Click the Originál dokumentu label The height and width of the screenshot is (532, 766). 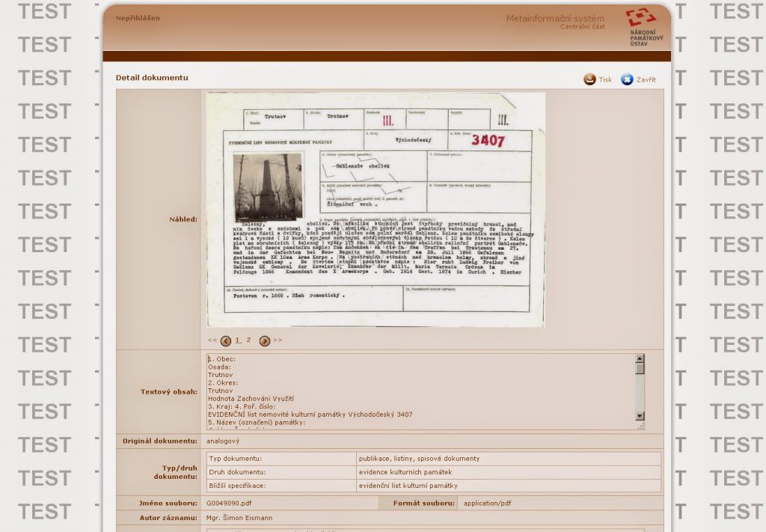pyautogui.click(x=160, y=441)
